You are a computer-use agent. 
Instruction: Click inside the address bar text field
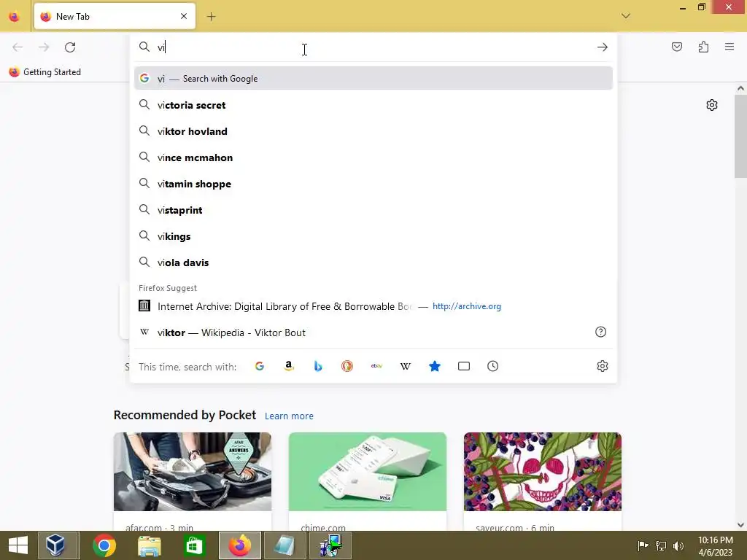[x=374, y=47]
